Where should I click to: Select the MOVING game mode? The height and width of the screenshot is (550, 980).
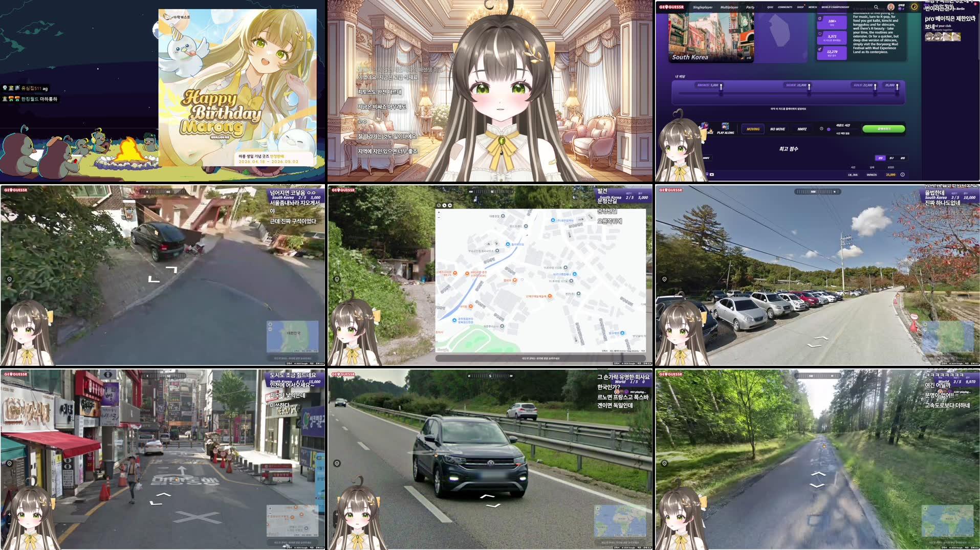753,129
